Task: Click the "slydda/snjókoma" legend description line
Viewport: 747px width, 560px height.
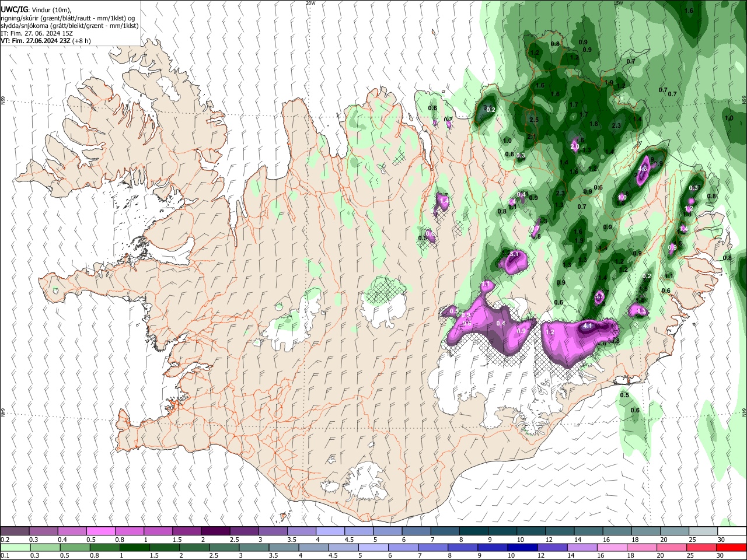Action: click(69, 26)
